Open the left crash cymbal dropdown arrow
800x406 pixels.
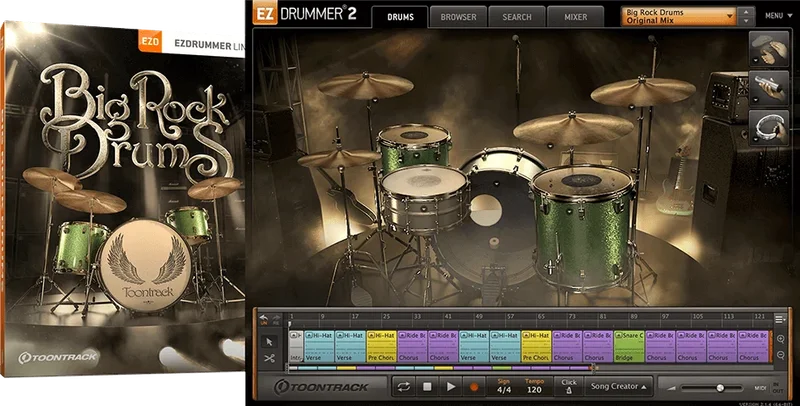click(x=374, y=100)
